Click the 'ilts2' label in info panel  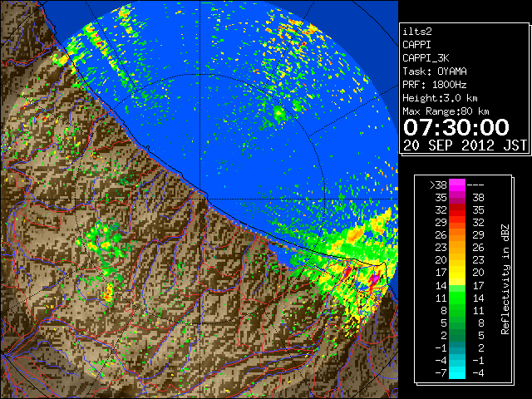[x=417, y=32]
